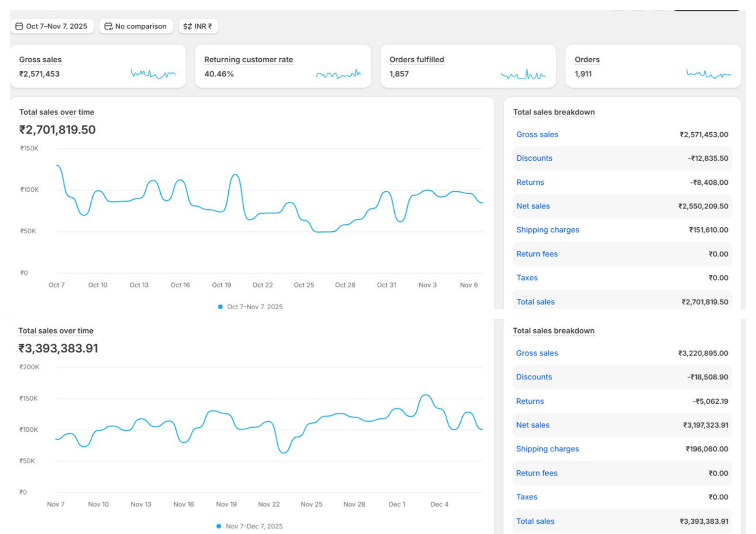Click the comparison calendar icon
This screenshot has width=756, height=534.
click(108, 26)
